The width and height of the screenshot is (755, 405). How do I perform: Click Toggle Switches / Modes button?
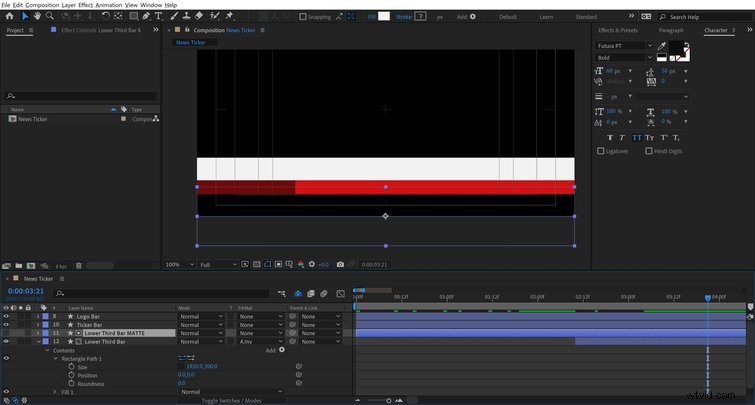click(x=231, y=400)
